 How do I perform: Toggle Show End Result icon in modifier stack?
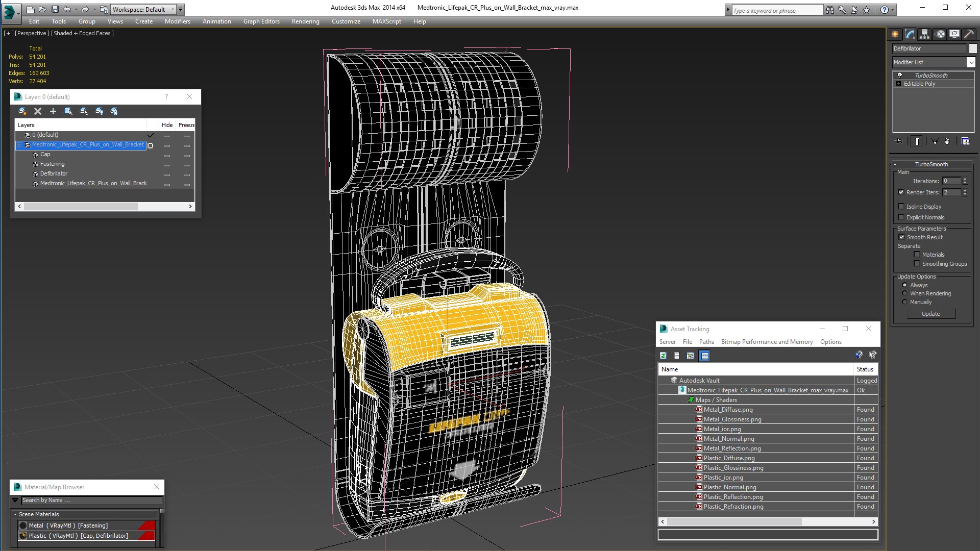point(917,141)
